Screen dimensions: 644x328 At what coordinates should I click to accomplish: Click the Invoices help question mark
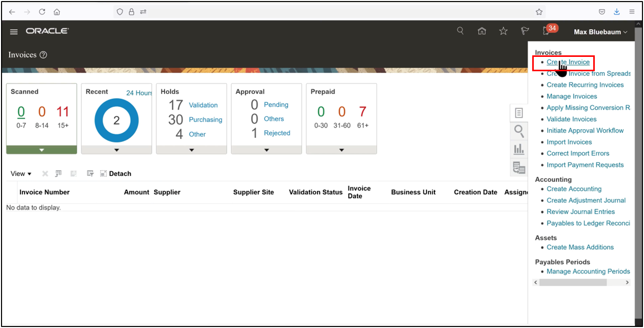click(44, 55)
